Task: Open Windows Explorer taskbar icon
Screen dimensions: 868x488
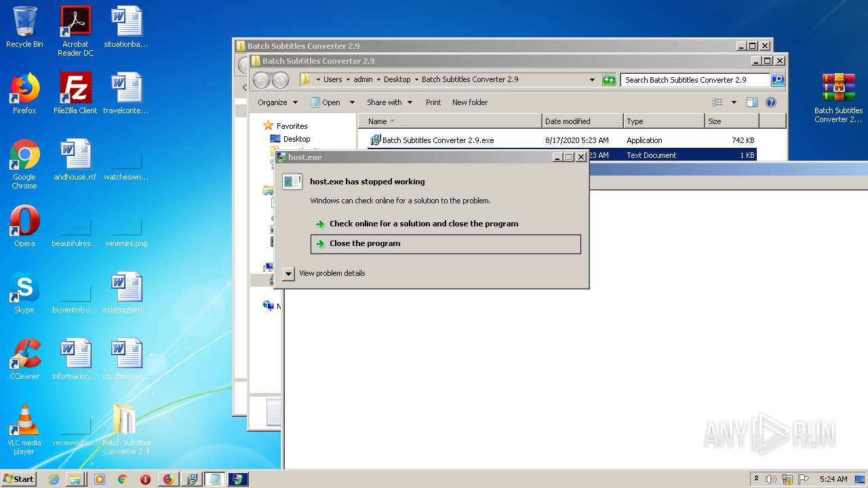Action: 75,479
